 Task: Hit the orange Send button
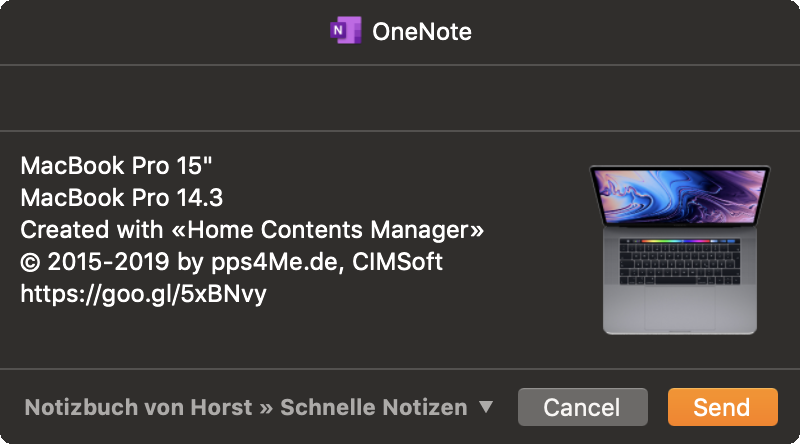click(x=722, y=407)
